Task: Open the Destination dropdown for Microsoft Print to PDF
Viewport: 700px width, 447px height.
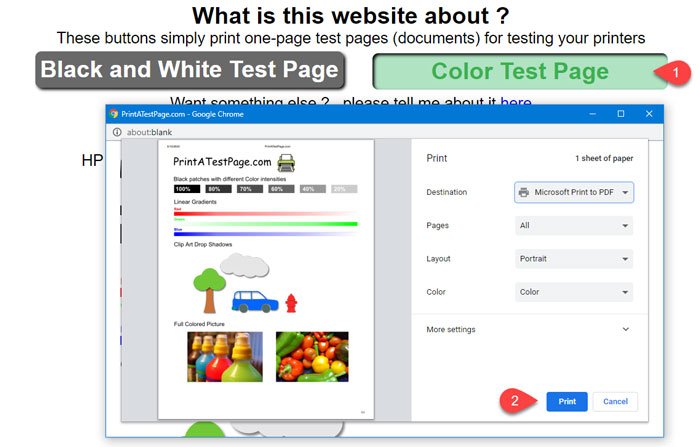Action: tap(573, 192)
